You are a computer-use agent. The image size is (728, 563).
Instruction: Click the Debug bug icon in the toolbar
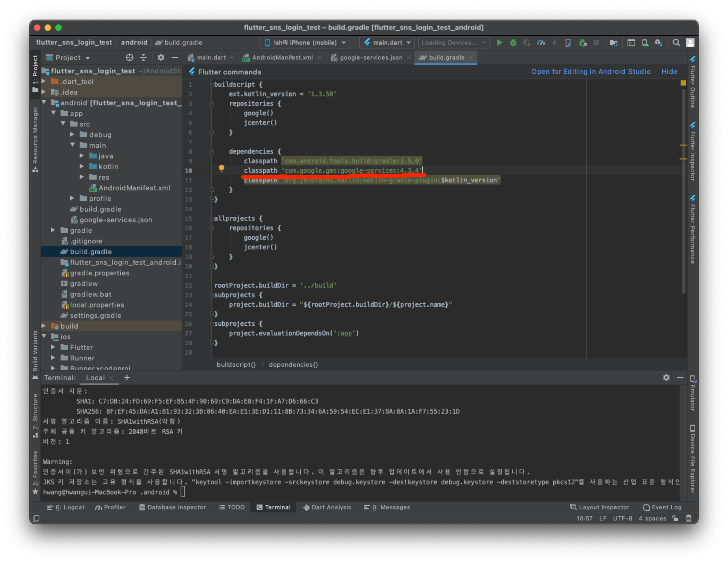tap(513, 43)
